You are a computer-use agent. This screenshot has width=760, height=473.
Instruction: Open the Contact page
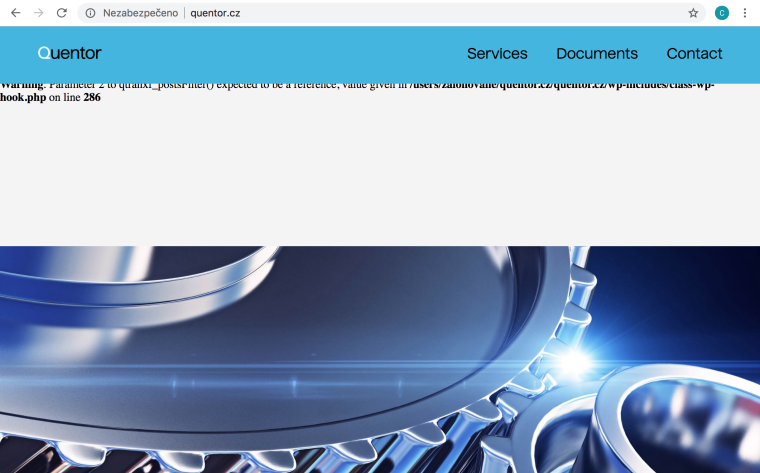694,54
